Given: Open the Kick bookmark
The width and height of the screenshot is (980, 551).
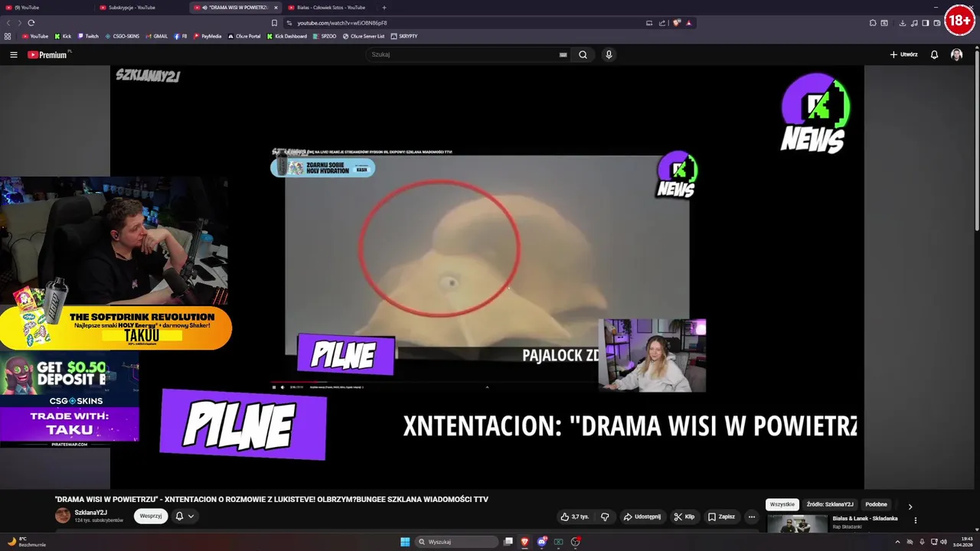Looking at the screenshot, I should pyautogui.click(x=63, y=36).
